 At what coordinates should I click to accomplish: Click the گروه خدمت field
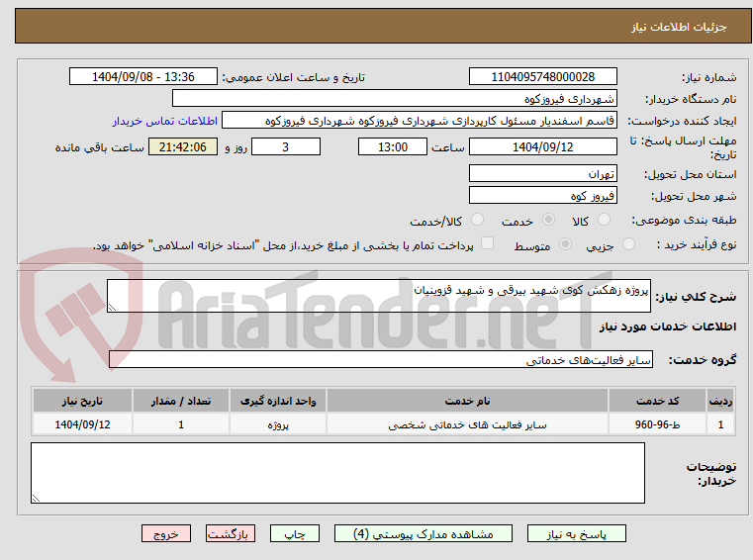point(381,359)
